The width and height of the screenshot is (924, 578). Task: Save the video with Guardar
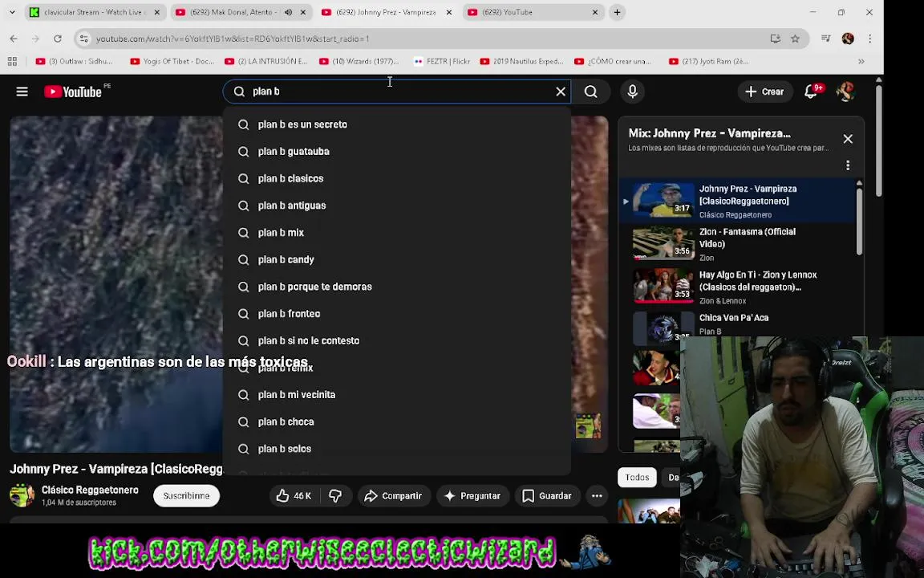(x=548, y=496)
